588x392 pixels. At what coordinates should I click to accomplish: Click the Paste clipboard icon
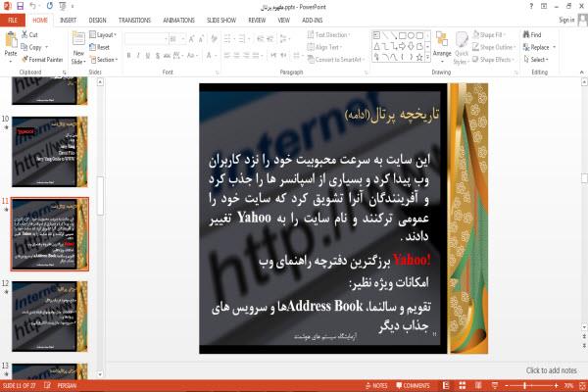click(x=11, y=40)
